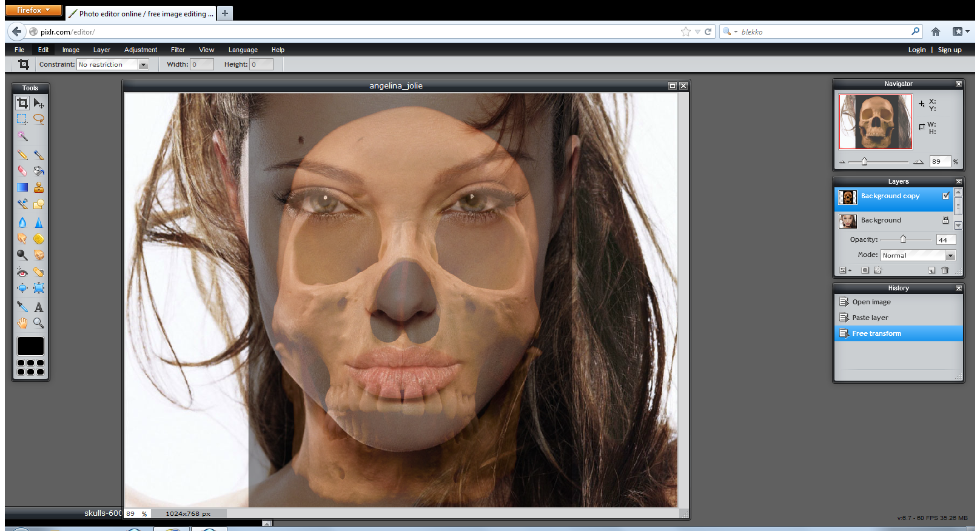
Task: Open the Constraint dropdown
Action: coord(113,64)
